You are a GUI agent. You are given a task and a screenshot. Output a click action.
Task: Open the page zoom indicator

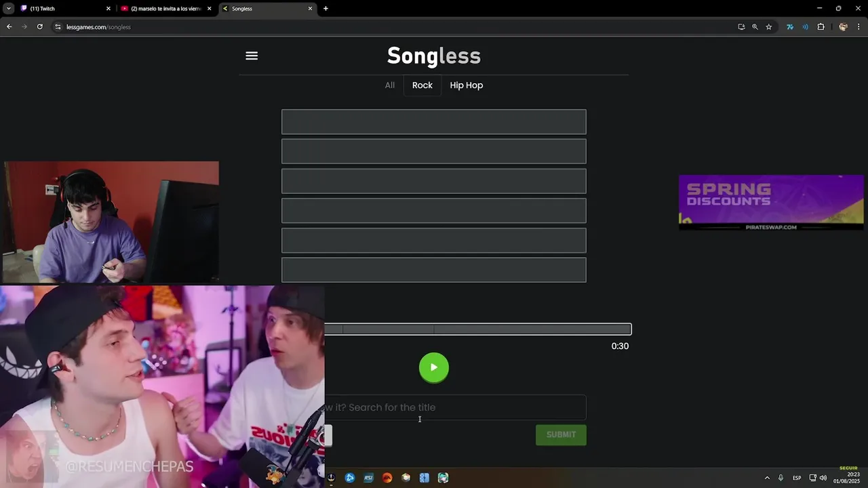pyautogui.click(x=755, y=27)
